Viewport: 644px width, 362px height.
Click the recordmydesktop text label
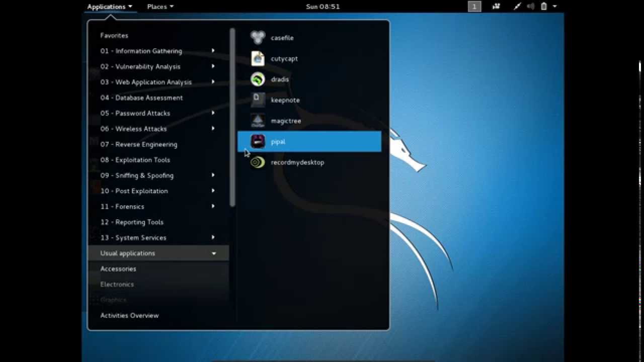click(297, 162)
